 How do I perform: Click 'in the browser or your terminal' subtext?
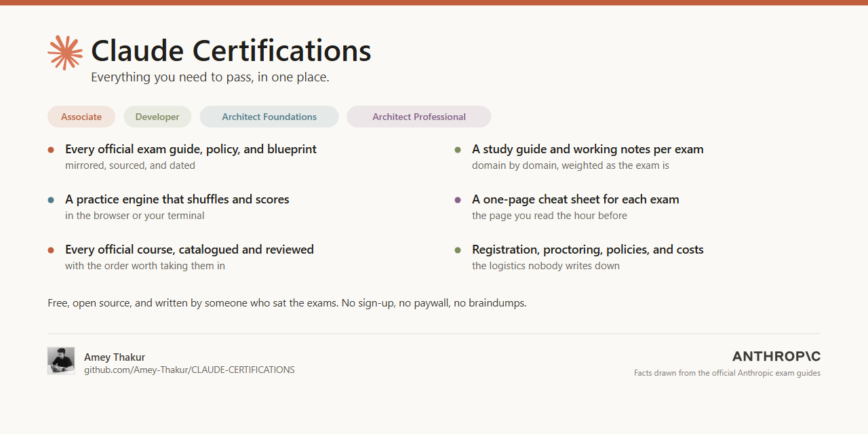click(x=134, y=216)
